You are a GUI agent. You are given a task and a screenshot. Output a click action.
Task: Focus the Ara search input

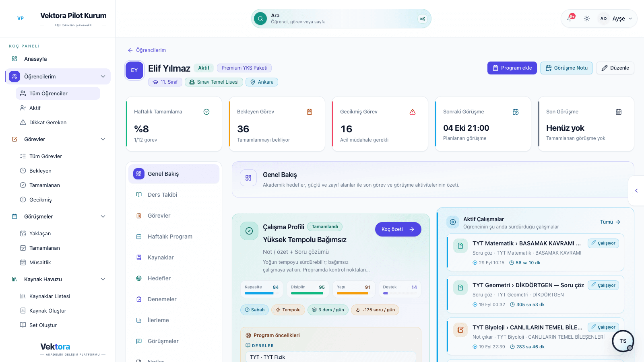341,19
